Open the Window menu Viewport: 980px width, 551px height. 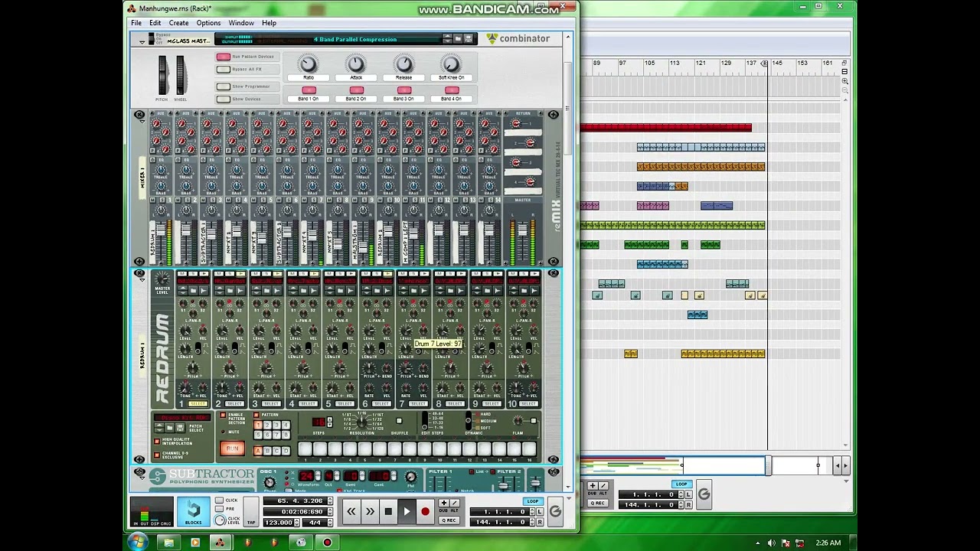[x=241, y=23]
